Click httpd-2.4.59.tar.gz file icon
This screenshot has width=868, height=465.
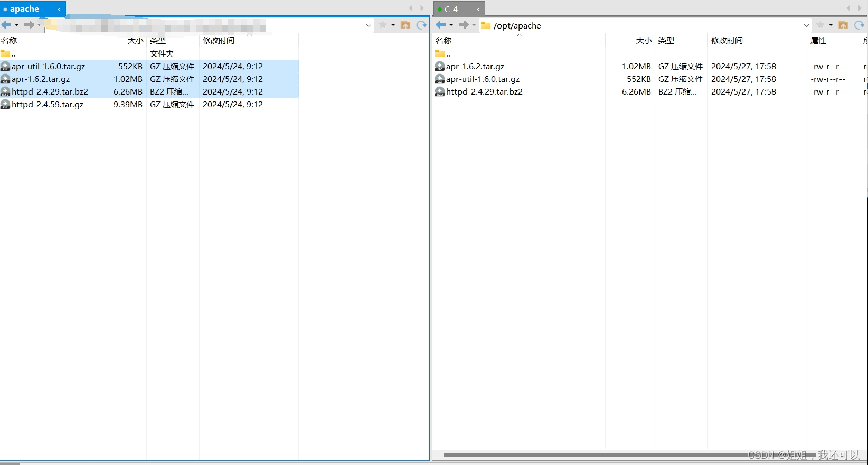5,104
